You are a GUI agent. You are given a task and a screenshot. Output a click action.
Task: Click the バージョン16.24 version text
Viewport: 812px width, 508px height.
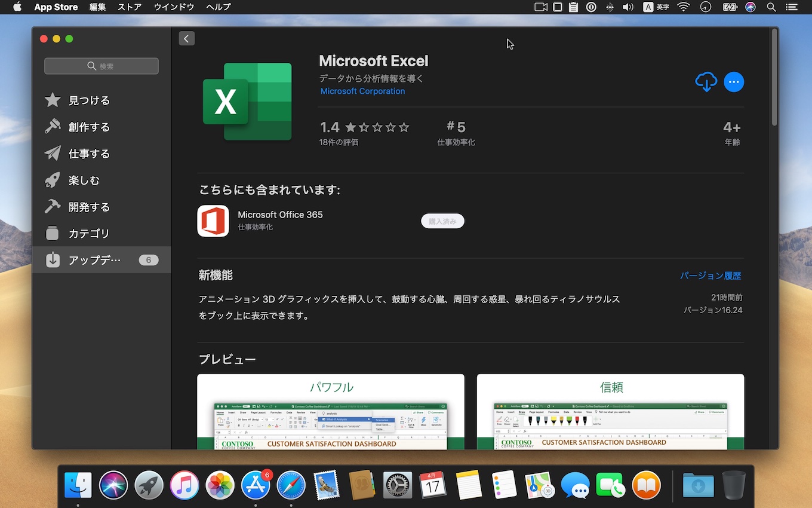pyautogui.click(x=713, y=310)
